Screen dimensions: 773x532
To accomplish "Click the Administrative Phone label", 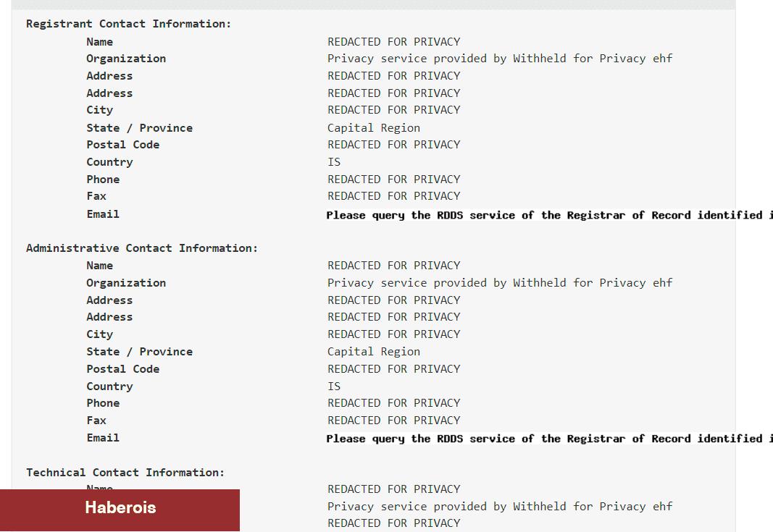I will tap(103, 403).
